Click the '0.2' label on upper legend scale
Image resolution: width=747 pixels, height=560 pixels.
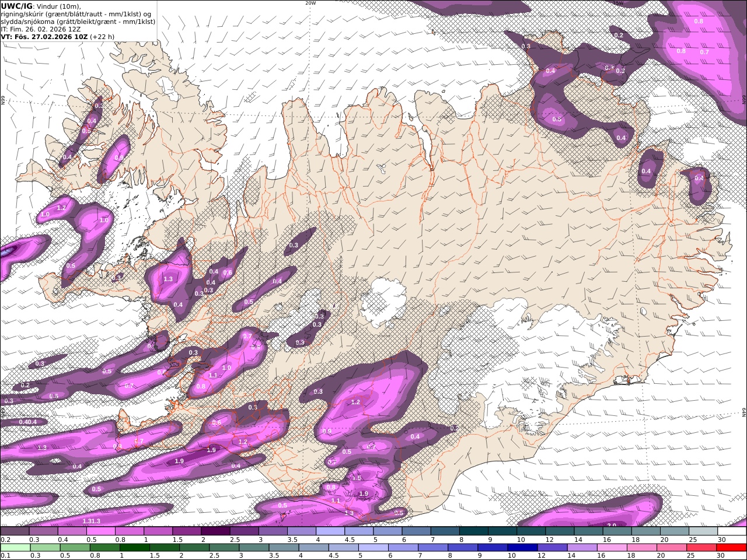tap(5, 540)
